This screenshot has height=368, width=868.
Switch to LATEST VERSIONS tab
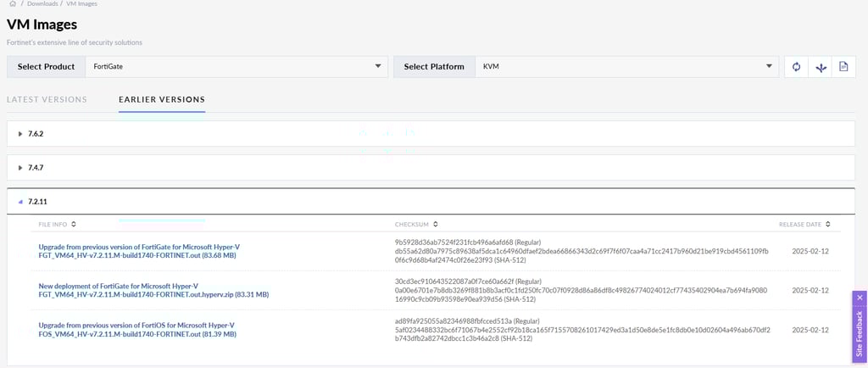47,99
